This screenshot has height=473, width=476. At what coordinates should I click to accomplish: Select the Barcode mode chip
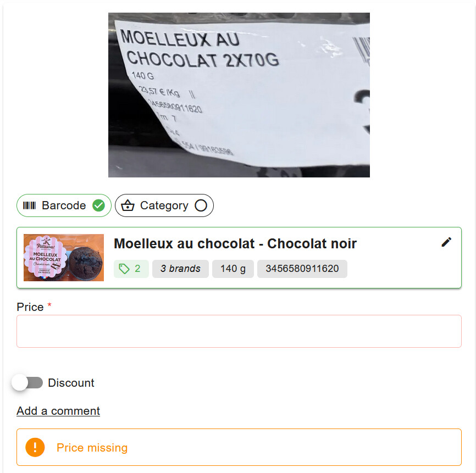[64, 205]
